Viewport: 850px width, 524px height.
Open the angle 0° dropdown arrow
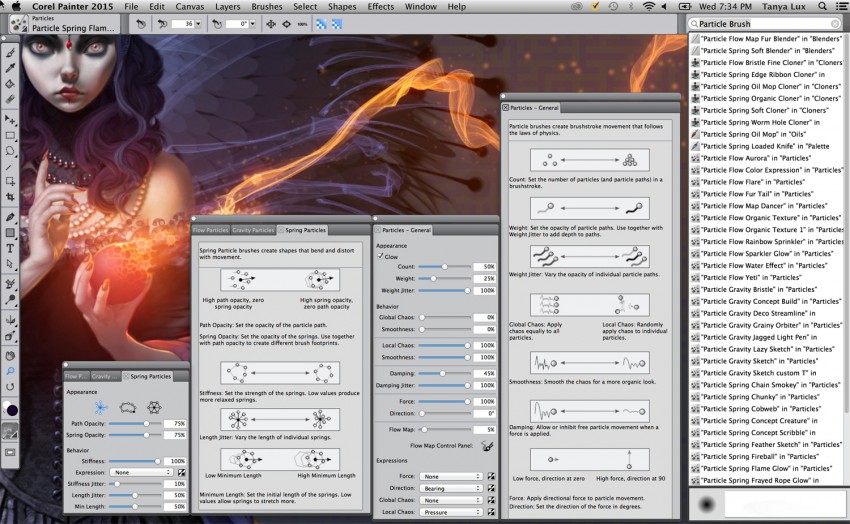[252, 24]
